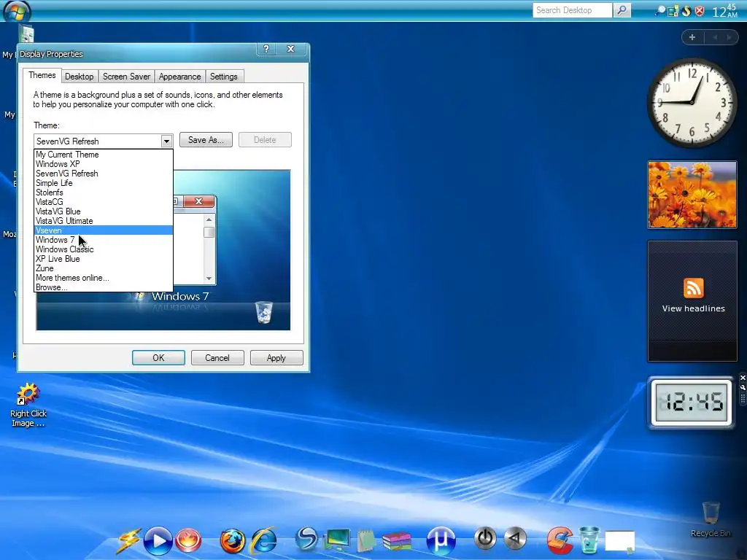Click More themes online... entry
This screenshot has height=560, width=747.
(104, 278)
